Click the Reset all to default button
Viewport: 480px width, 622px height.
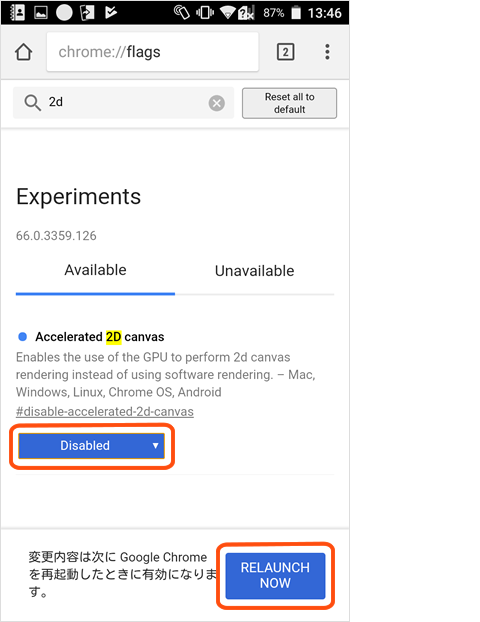(290, 103)
